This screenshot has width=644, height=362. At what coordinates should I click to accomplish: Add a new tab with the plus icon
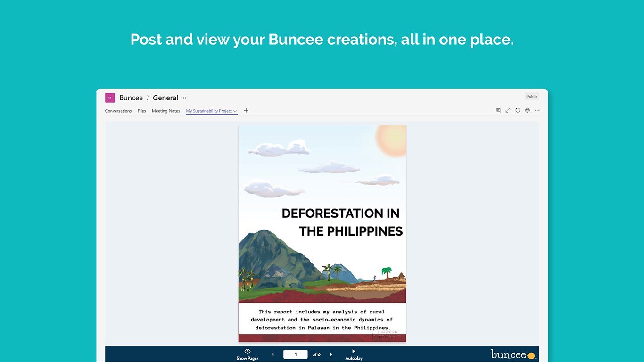click(x=246, y=110)
